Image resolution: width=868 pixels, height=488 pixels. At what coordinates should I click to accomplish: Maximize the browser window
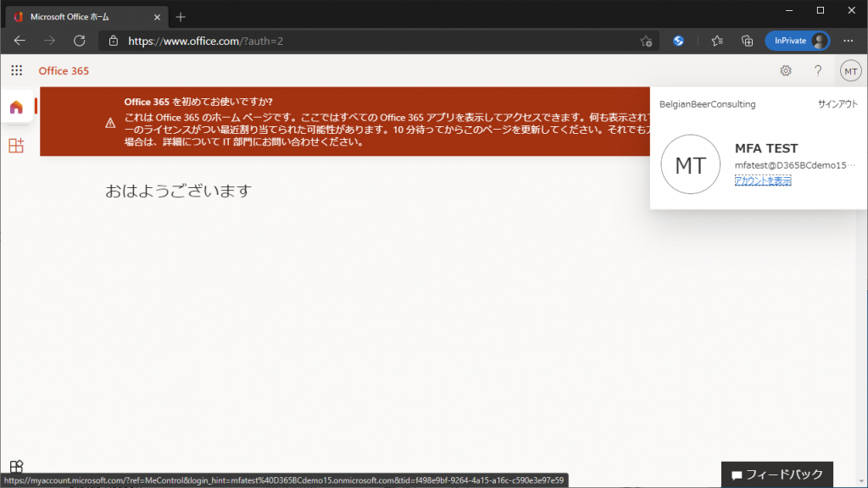[821, 10]
